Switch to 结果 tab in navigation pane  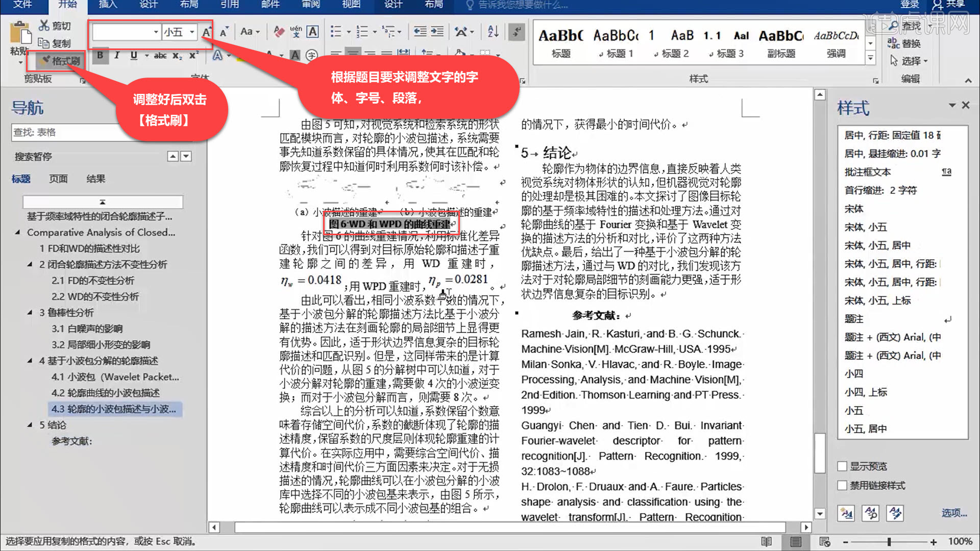coord(96,179)
